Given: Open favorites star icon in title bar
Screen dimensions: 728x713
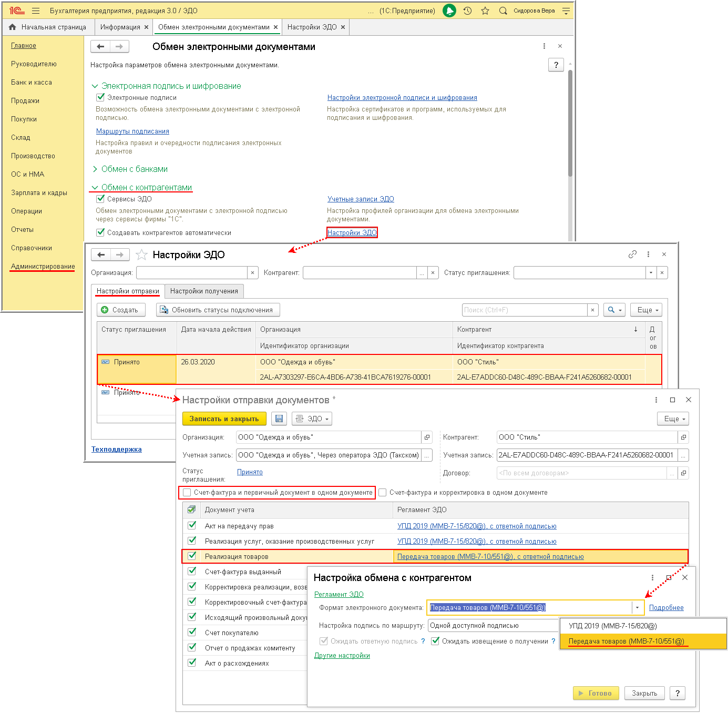Looking at the screenshot, I should [x=485, y=11].
